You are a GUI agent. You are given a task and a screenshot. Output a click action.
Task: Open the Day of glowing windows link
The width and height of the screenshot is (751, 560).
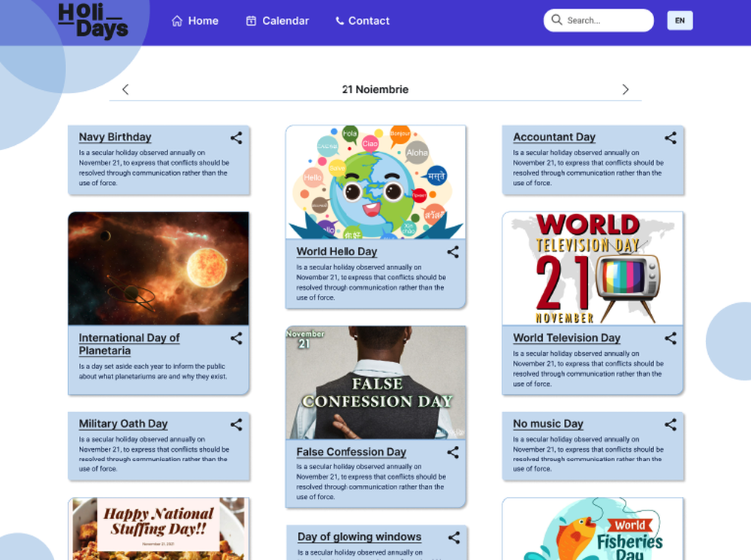359,537
